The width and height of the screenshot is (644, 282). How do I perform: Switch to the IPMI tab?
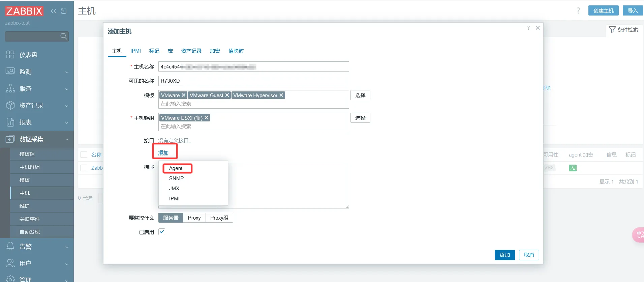136,51
